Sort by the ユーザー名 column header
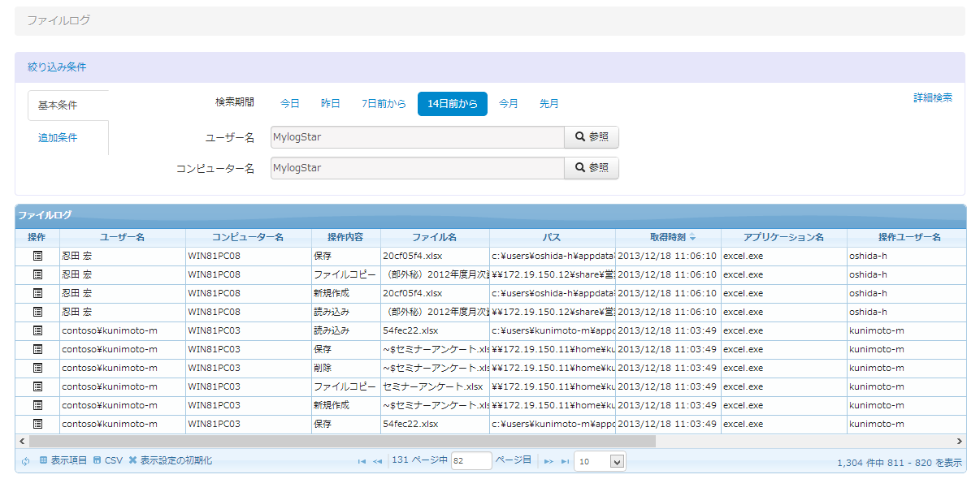This screenshot has height=479, width=980. pos(123,238)
